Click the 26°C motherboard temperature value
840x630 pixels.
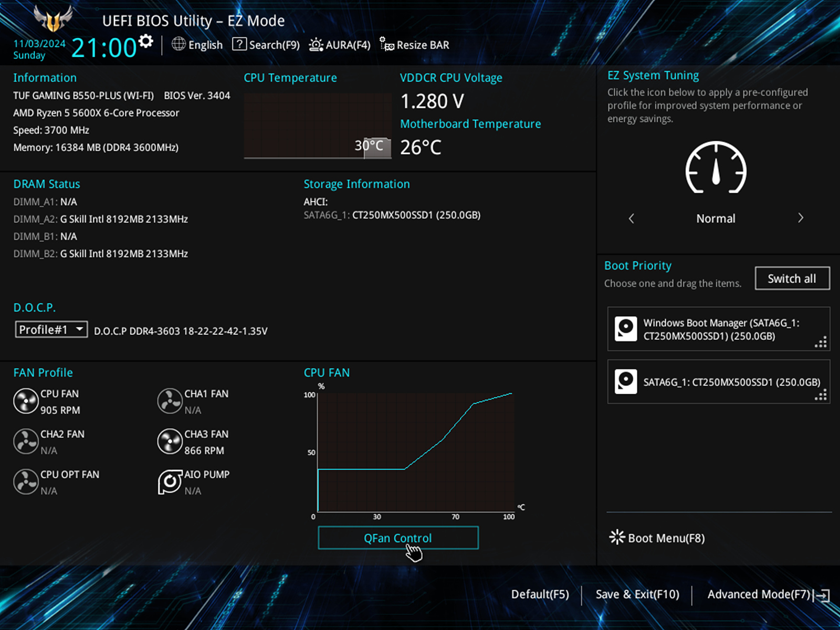421,147
